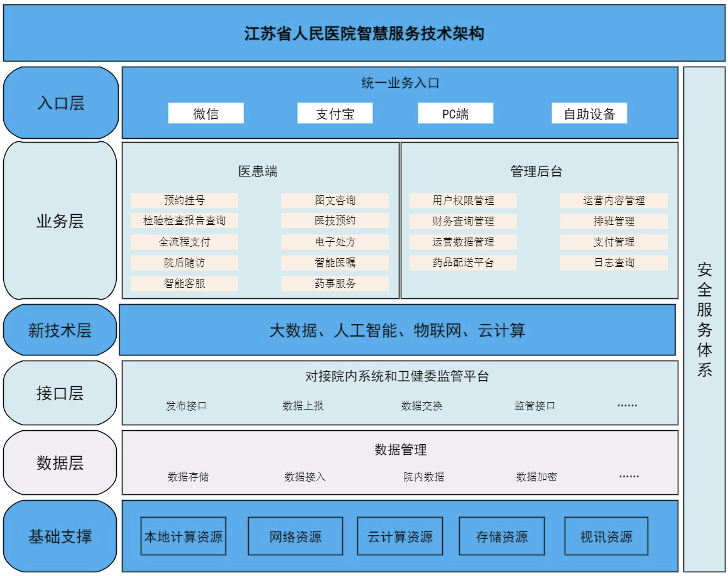Select 检验检查报告查询 in 医患端

184,221
